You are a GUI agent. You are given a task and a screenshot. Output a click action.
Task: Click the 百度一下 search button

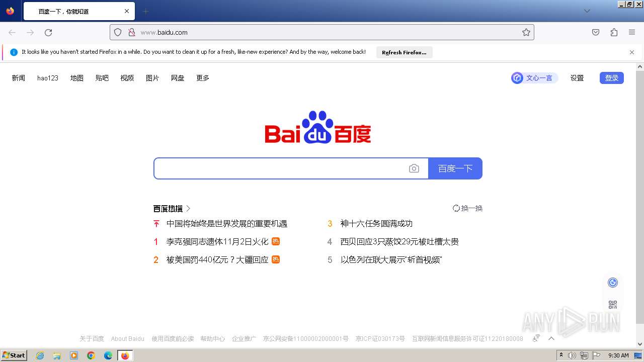pyautogui.click(x=455, y=168)
